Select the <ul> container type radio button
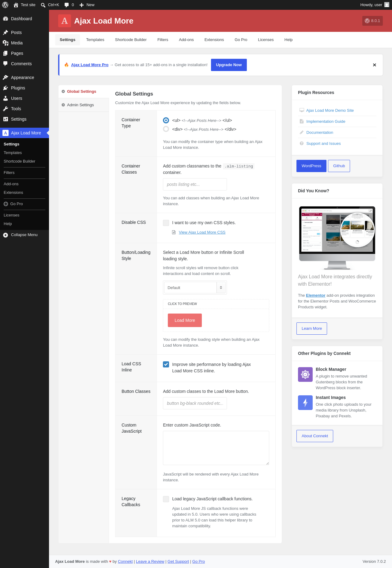 click(166, 120)
